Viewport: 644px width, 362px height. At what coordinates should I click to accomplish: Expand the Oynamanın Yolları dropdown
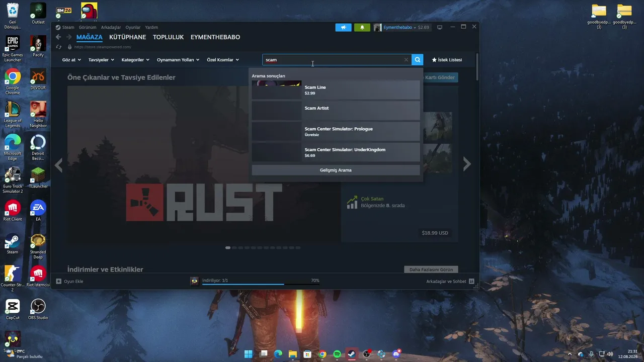click(x=178, y=60)
